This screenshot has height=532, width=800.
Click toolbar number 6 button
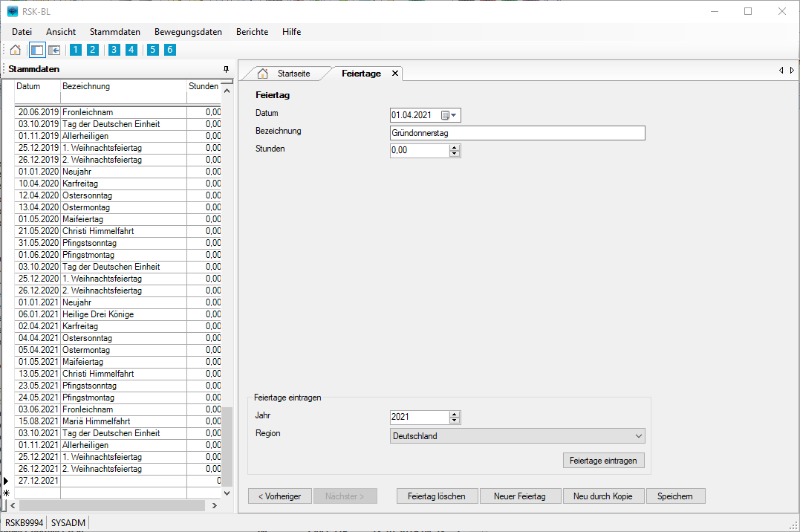170,50
